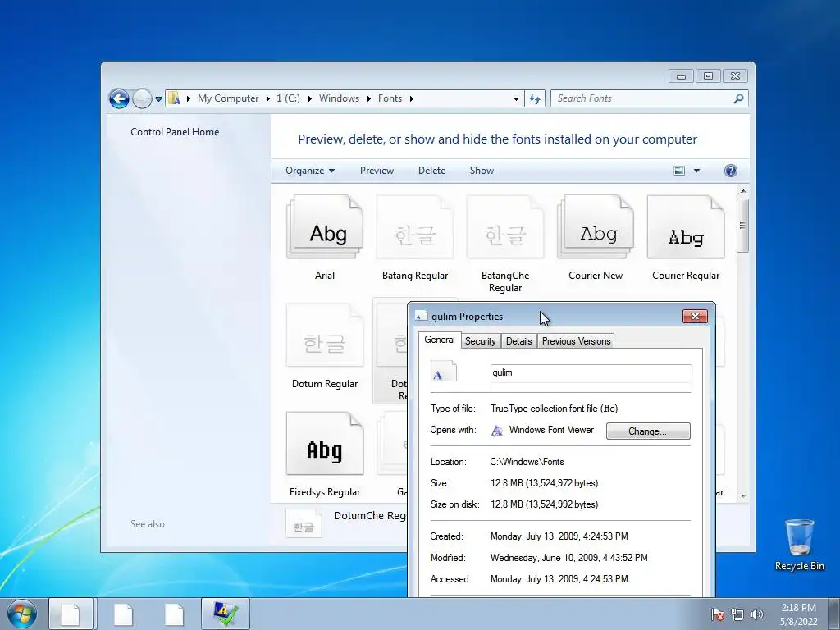Click the gulim Properties title bar icon
Image resolution: width=840 pixels, height=630 pixels.
421,316
